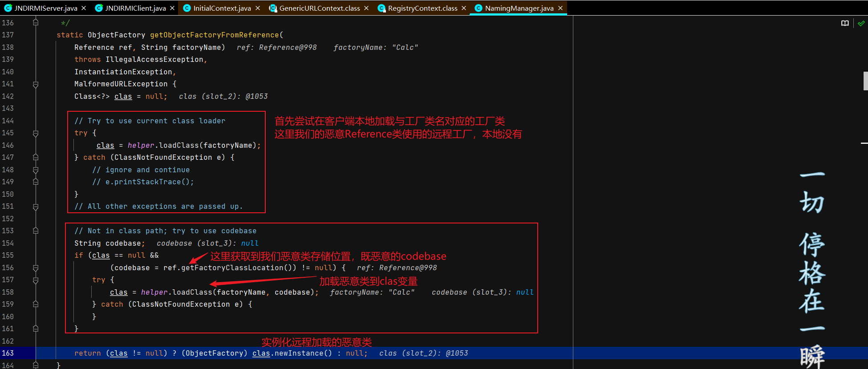Viewport: 868px width, 369px height.
Task: Select the NamingManager.java tab
Action: pos(519,8)
